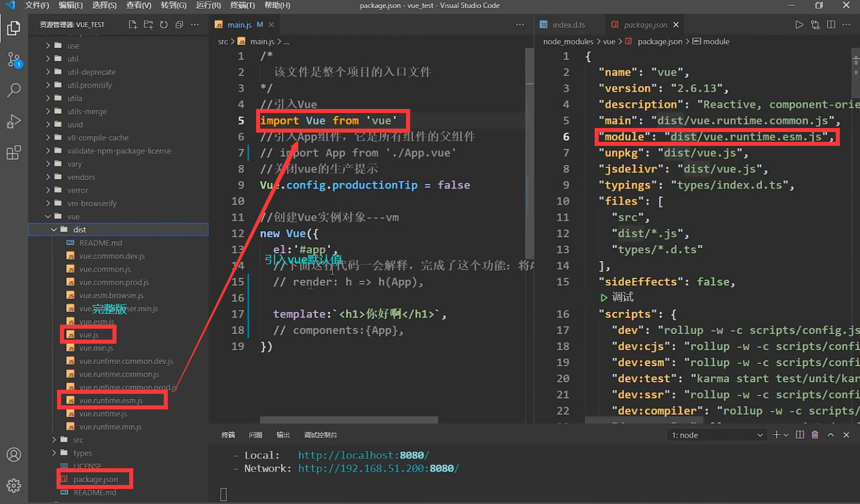Open the Search view in activity bar

14,90
